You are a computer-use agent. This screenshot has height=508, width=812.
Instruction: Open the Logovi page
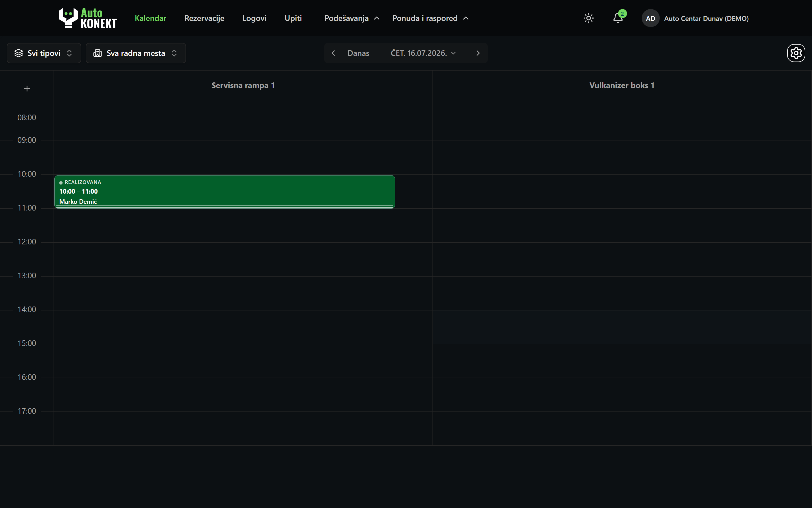254,18
